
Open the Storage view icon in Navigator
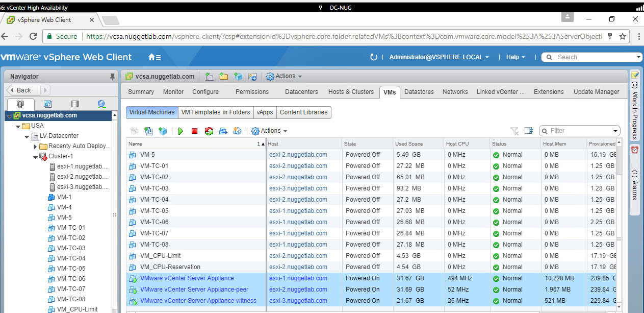[75, 104]
